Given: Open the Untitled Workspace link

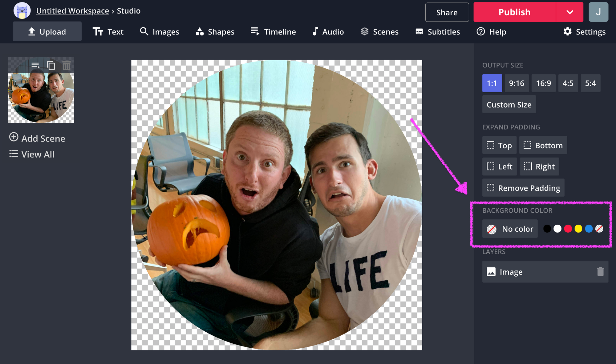Looking at the screenshot, I should tap(73, 11).
